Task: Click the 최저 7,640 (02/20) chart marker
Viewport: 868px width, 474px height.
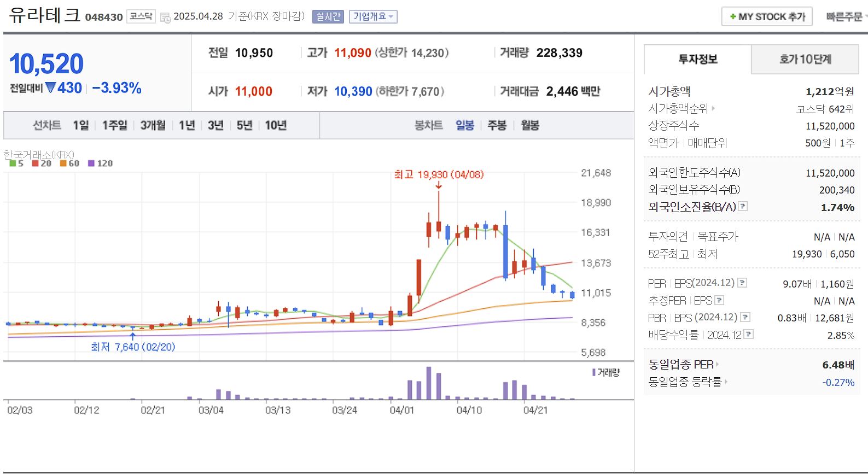Action: [133, 347]
